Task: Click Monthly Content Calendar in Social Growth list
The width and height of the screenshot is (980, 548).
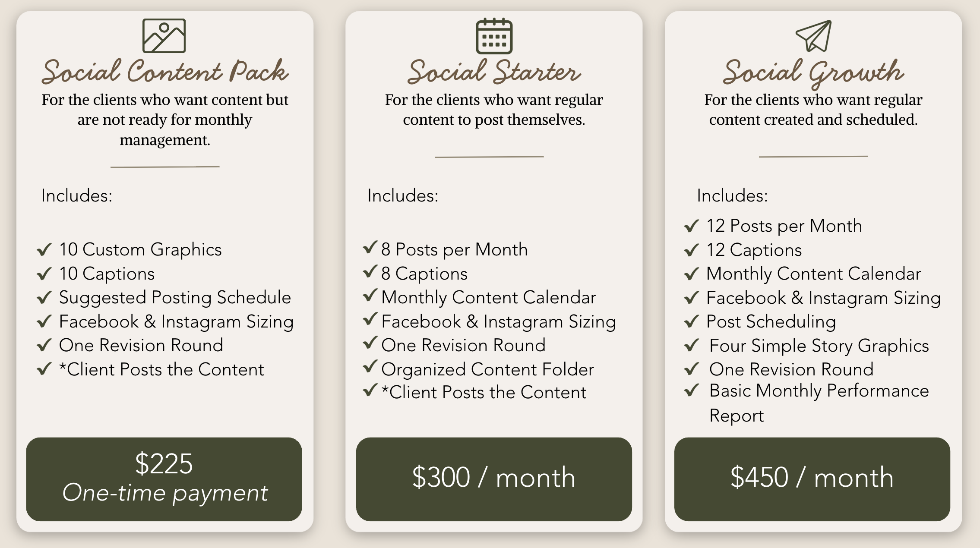Action: (x=813, y=274)
